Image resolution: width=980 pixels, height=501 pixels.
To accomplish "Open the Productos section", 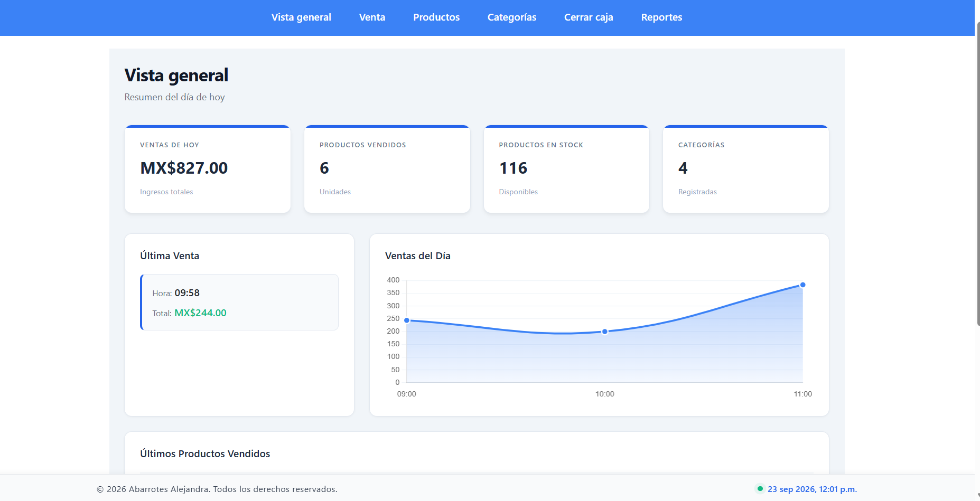I will point(436,17).
